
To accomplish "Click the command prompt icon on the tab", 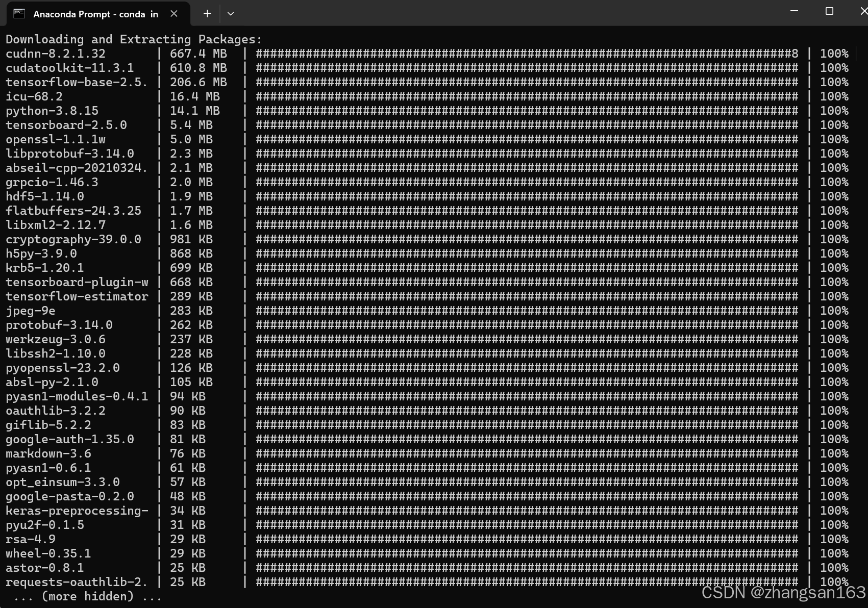I will (x=19, y=13).
